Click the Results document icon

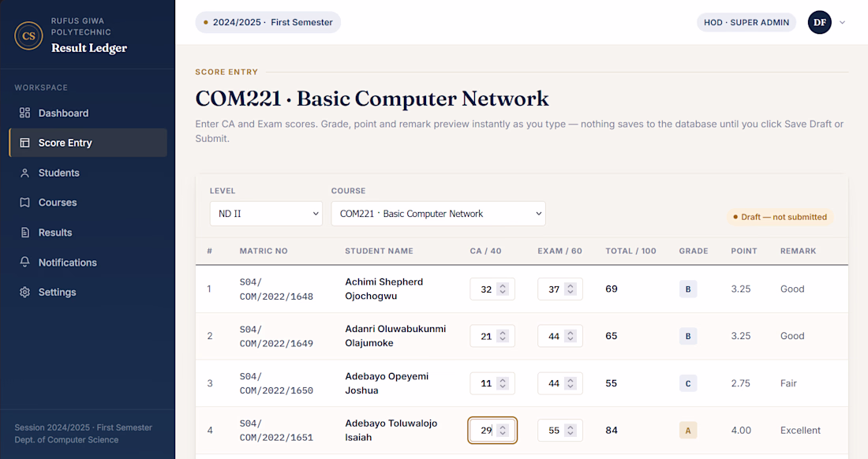[25, 233]
